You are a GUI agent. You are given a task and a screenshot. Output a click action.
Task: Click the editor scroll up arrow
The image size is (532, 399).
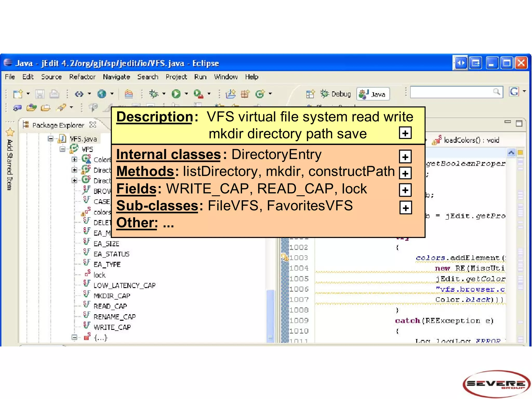[x=511, y=152]
